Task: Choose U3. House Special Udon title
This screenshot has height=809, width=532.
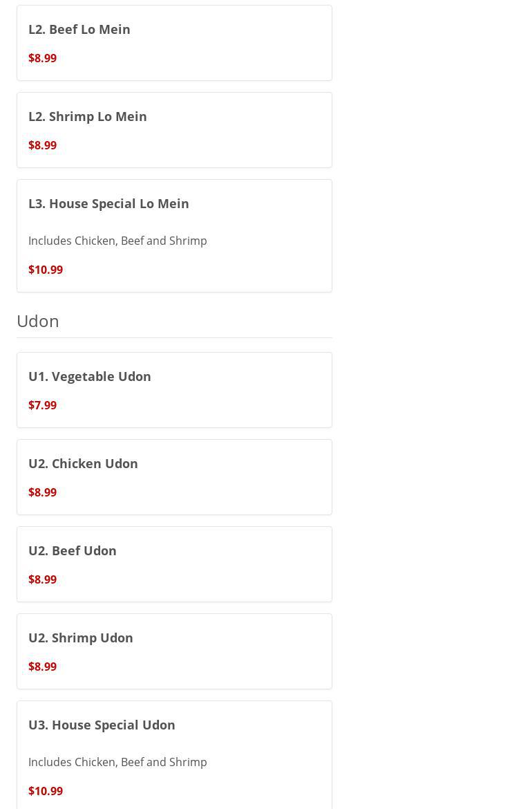Action: pyautogui.click(x=102, y=725)
